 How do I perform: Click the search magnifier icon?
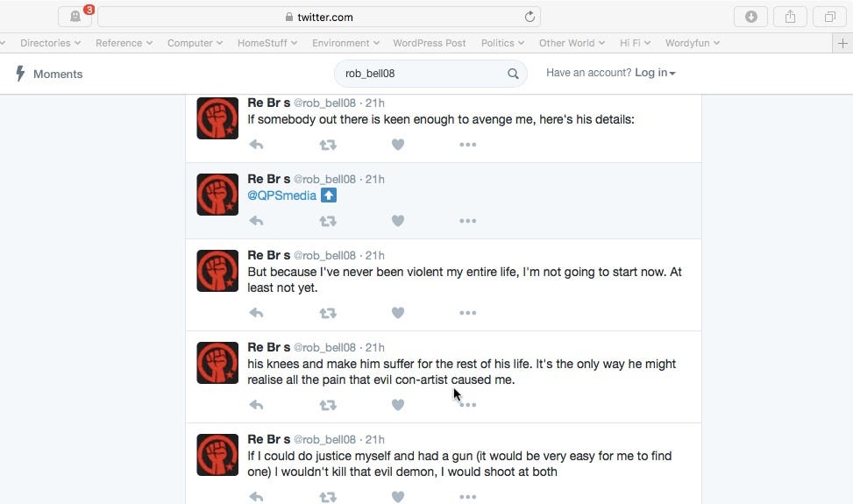(513, 74)
